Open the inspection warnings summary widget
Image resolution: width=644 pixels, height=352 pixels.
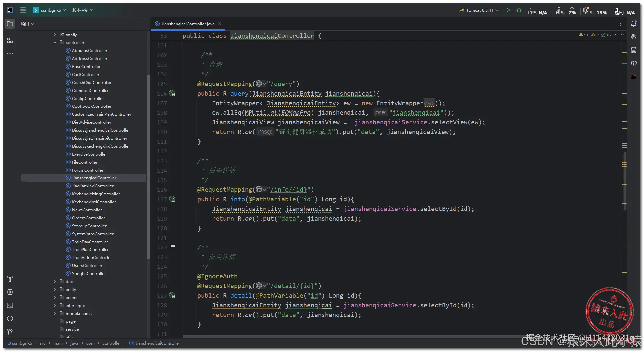(595, 35)
